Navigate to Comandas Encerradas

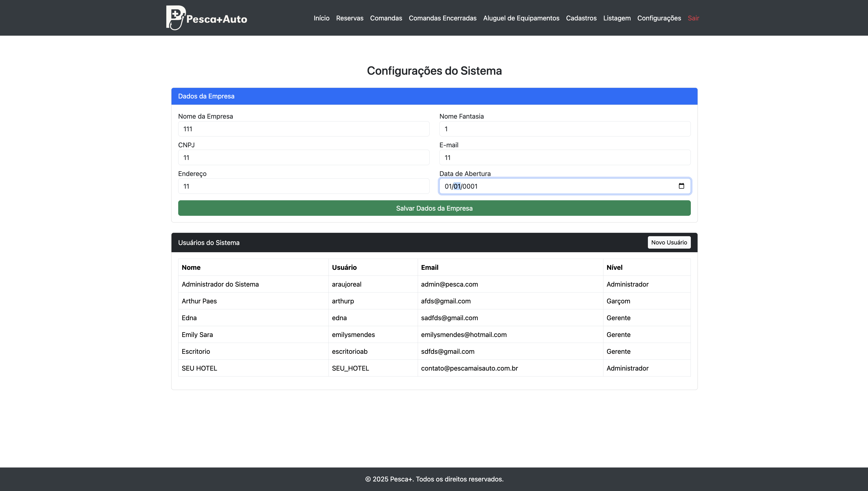pos(443,18)
